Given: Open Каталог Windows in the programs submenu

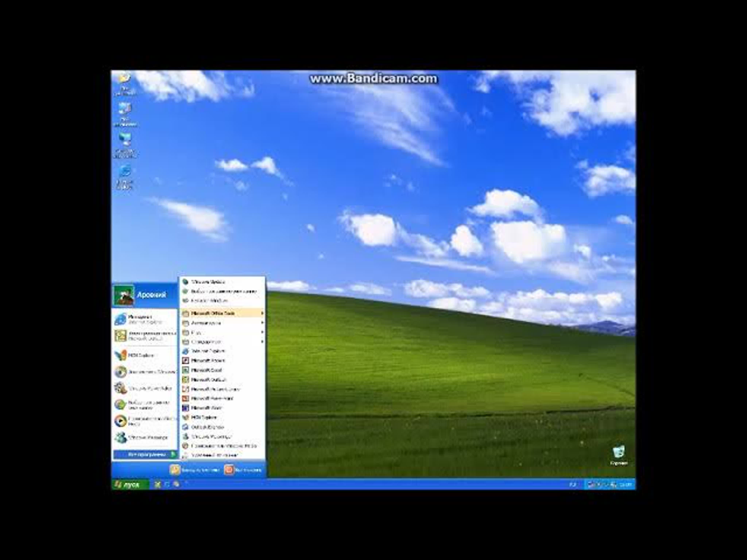Looking at the screenshot, I should click(222, 300).
